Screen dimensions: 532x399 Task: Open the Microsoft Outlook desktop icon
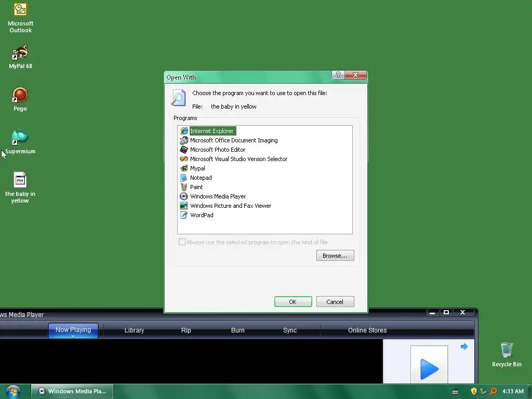click(x=20, y=18)
